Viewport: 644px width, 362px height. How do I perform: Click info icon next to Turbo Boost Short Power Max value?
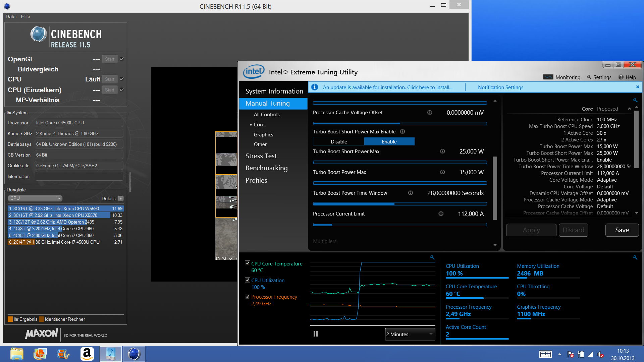click(x=442, y=152)
